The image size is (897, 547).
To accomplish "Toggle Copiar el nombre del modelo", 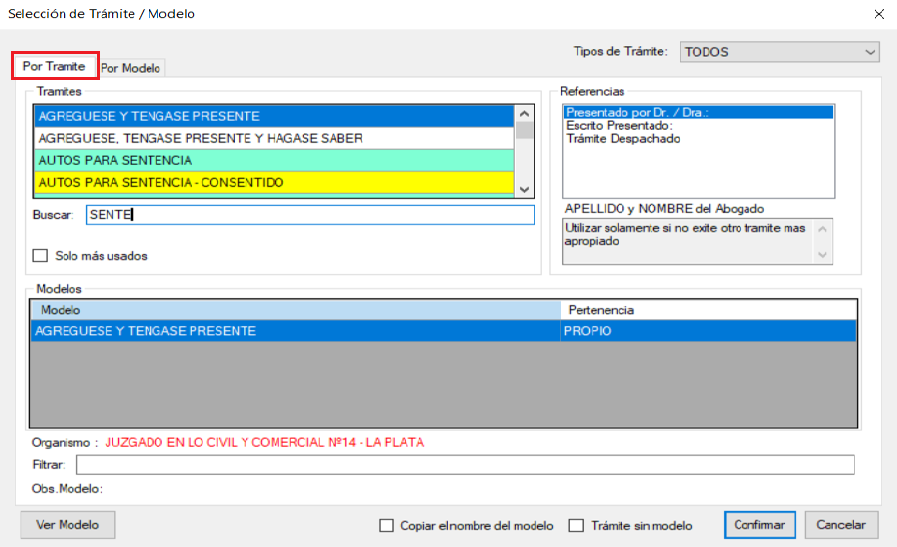I will tap(387, 525).
